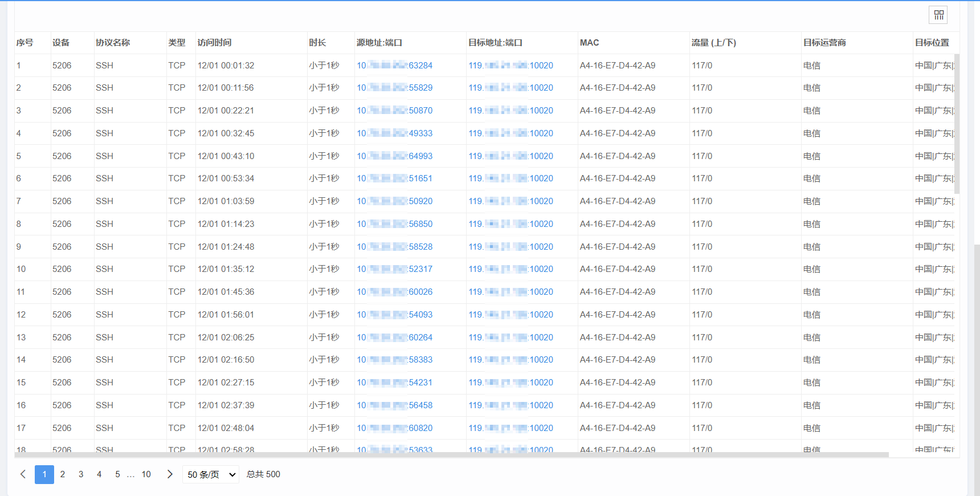The width and height of the screenshot is (980, 496).
Task: Select the access time 12/01 02:16:50
Action: tap(226, 360)
